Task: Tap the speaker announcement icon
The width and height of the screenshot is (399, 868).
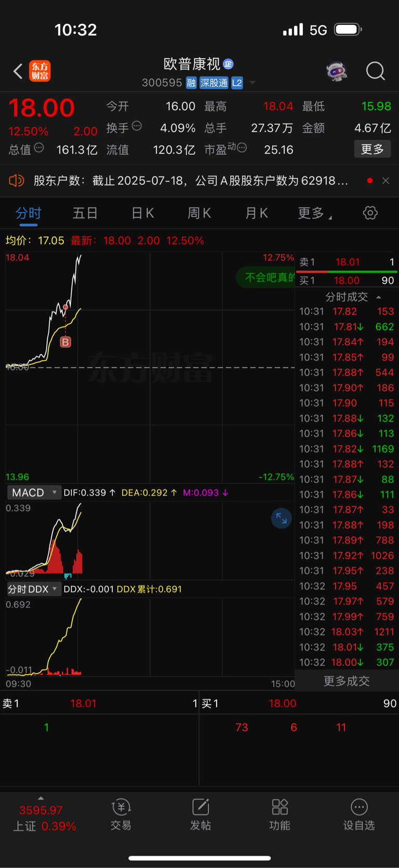Action: point(17,180)
